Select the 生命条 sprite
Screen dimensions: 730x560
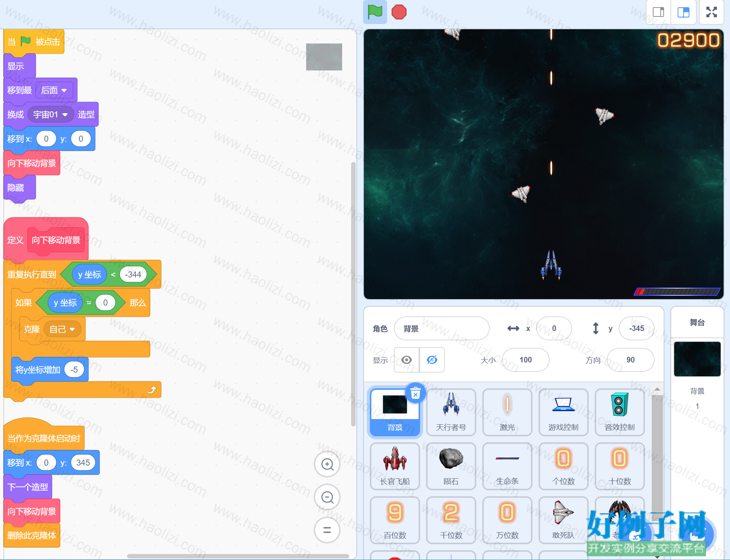coord(507,466)
